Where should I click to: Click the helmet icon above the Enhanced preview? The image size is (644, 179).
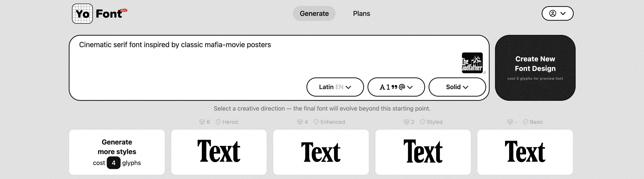300,122
